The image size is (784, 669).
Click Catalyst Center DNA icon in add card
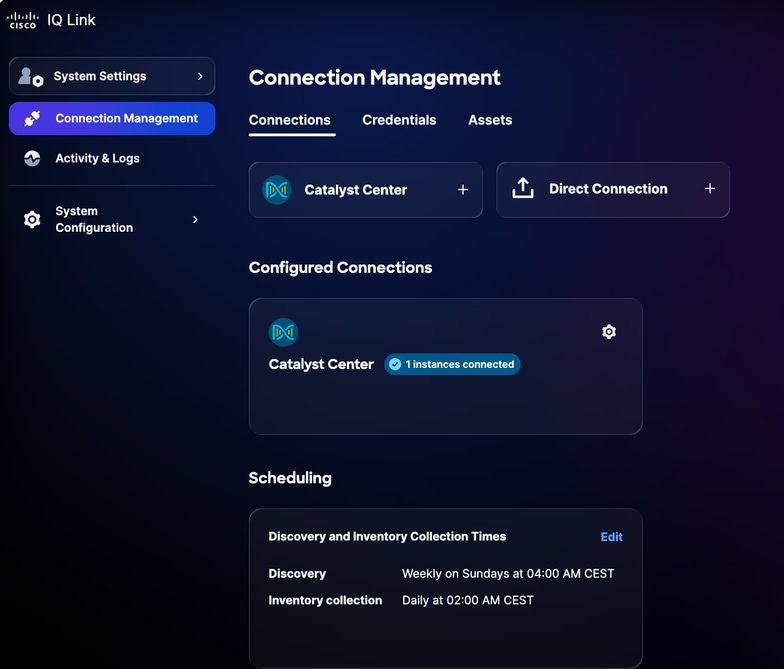pos(277,190)
